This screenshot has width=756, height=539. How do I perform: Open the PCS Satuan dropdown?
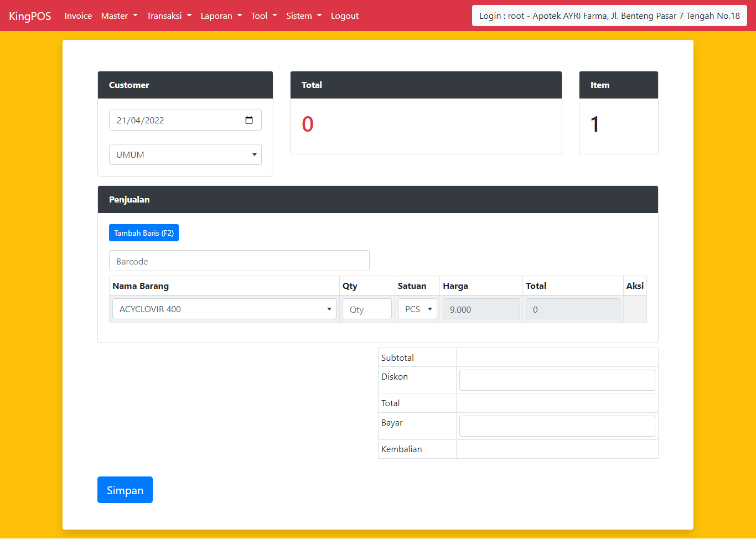click(417, 309)
